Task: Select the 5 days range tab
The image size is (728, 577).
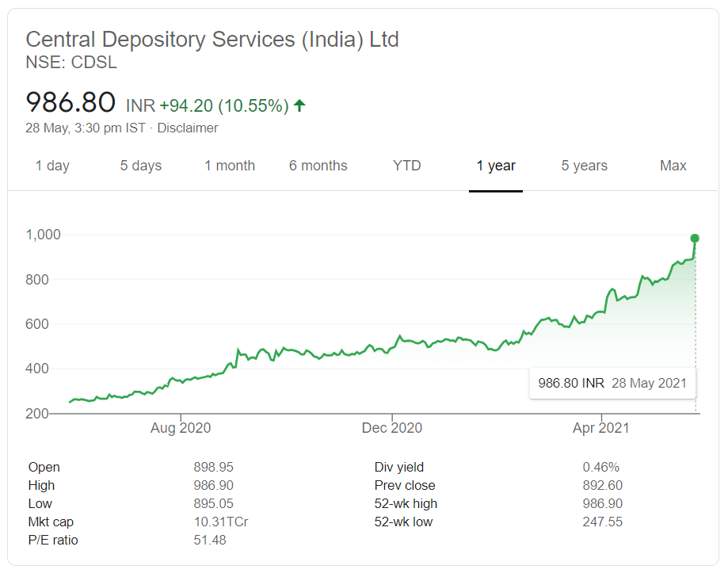Action: pyautogui.click(x=141, y=166)
